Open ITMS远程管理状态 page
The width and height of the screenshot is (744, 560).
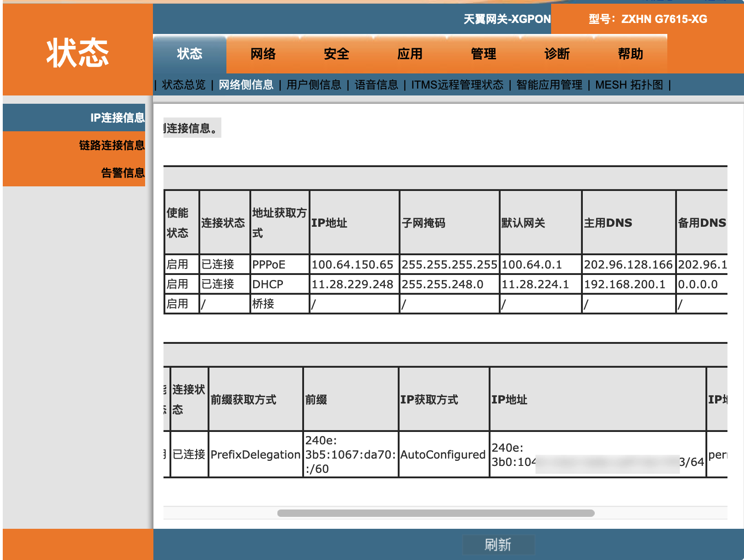point(457,85)
